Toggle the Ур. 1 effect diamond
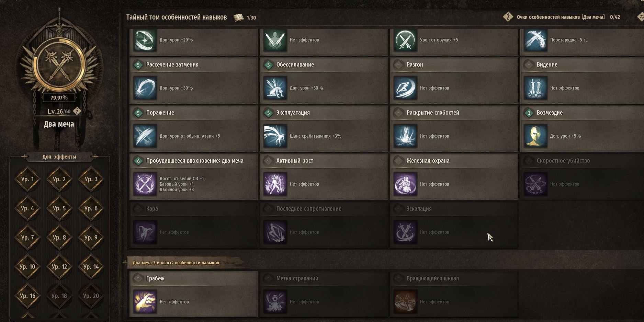The image size is (644, 322). pyautogui.click(x=27, y=179)
